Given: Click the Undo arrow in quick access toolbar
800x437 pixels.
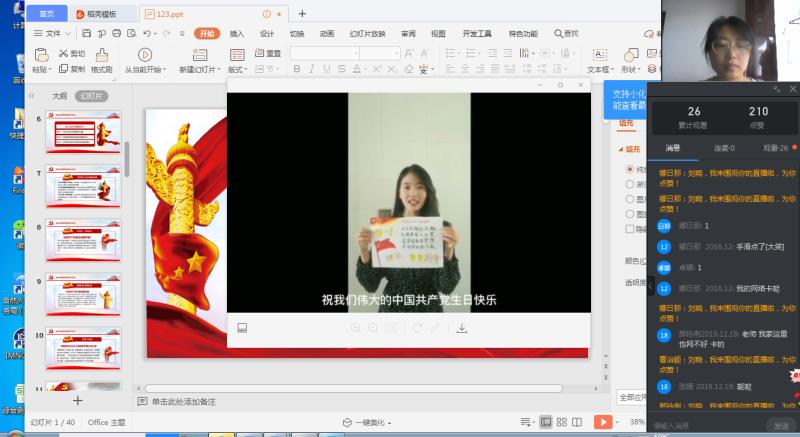Looking at the screenshot, I should pyautogui.click(x=150, y=33).
